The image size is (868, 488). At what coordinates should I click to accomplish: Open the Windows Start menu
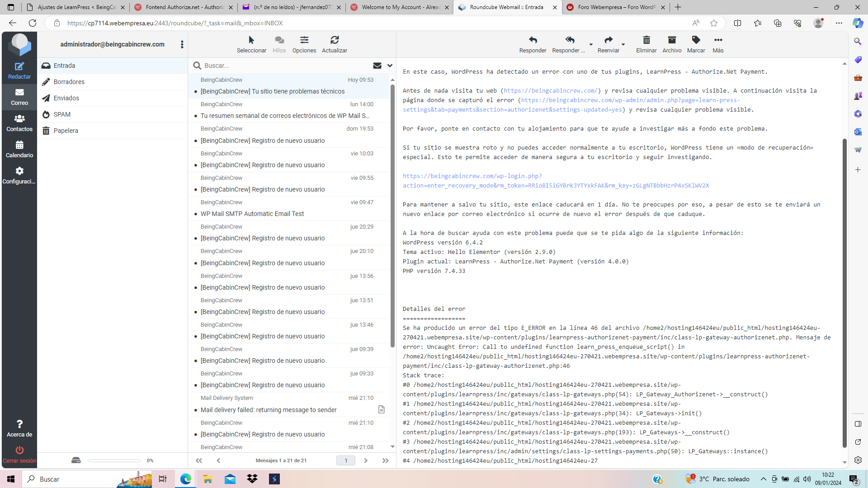11,479
